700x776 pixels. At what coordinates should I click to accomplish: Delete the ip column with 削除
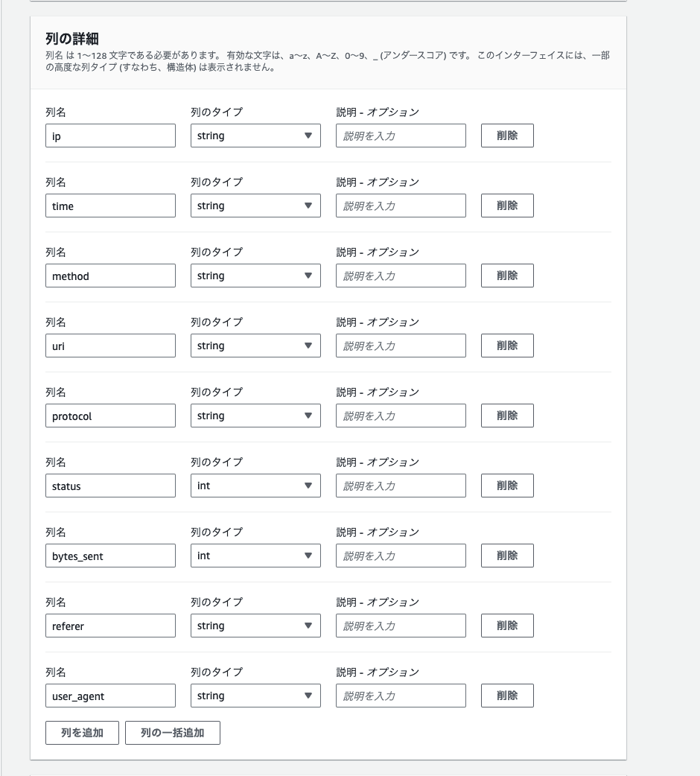pos(507,136)
